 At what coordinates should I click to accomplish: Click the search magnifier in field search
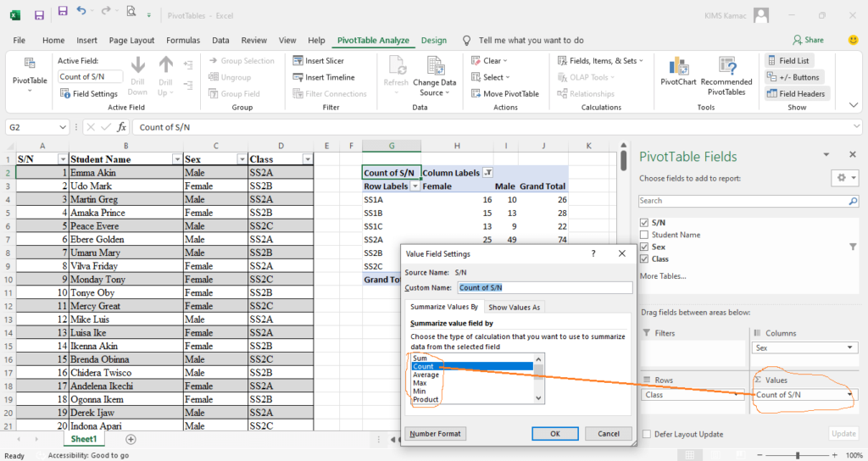click(x=853, y=201)
